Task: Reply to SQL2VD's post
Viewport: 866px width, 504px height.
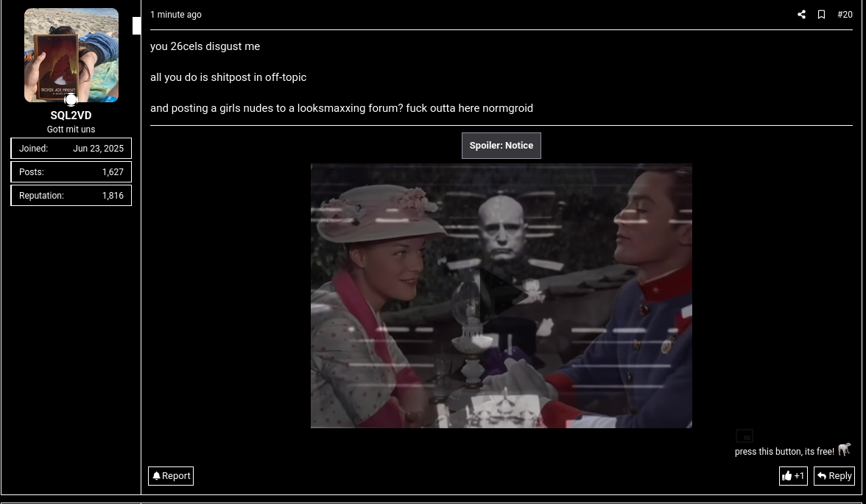Action: point(834,476)
